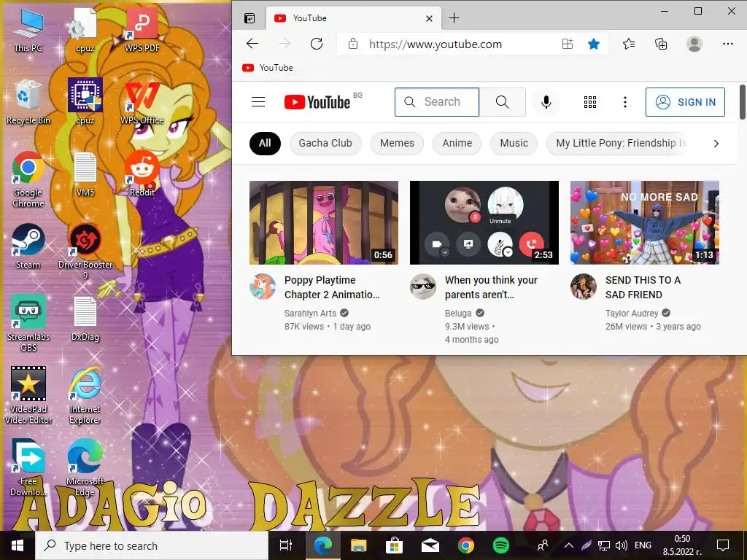Click Windows taskbar search box
747x560 pixels.
[152, 545]
